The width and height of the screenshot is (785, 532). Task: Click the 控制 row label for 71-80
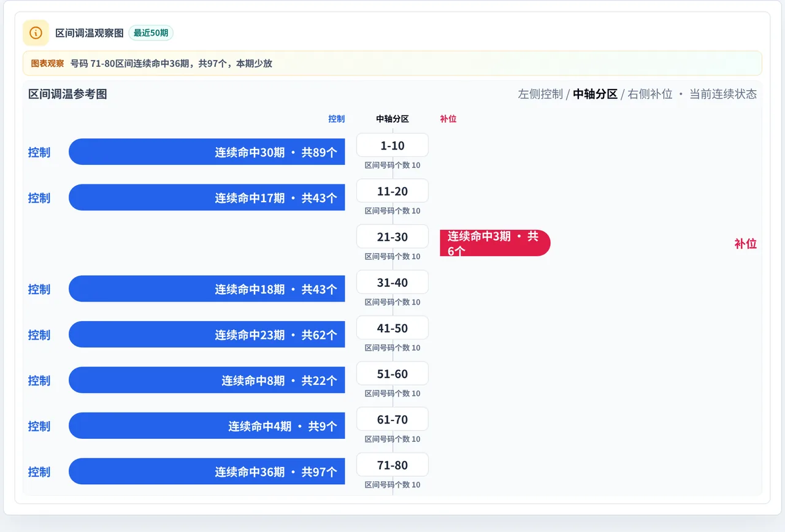click(39, 472)
